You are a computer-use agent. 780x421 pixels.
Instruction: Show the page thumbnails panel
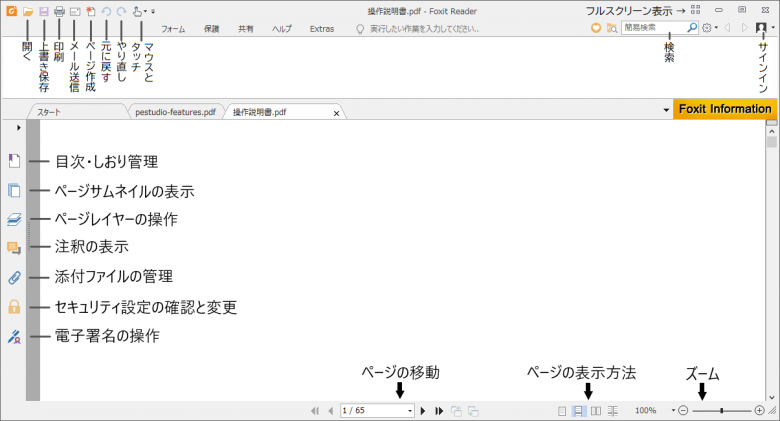[14, 190]
